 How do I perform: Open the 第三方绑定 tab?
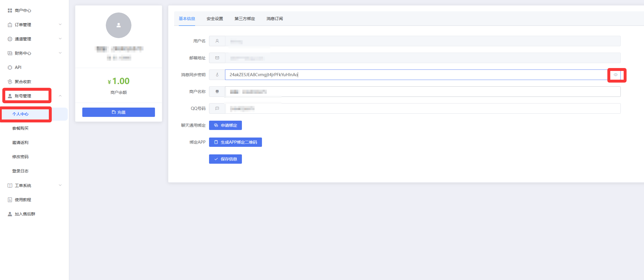coord(245,19)
